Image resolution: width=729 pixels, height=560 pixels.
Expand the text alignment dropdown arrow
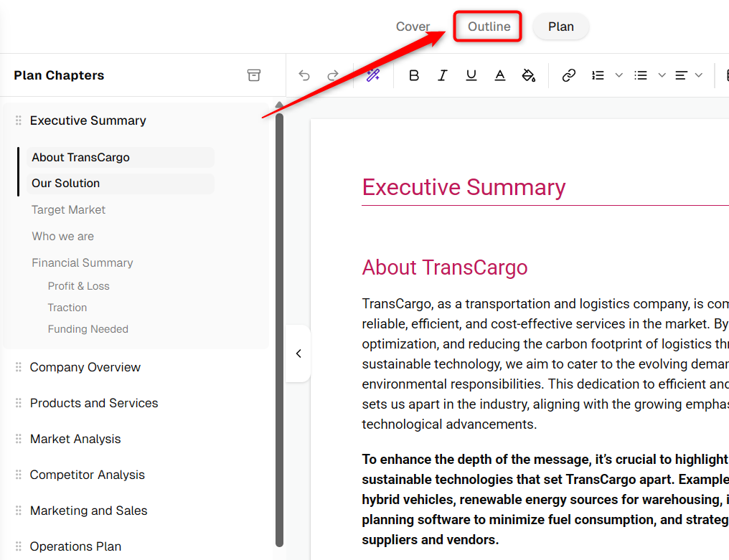coord(699,75)
